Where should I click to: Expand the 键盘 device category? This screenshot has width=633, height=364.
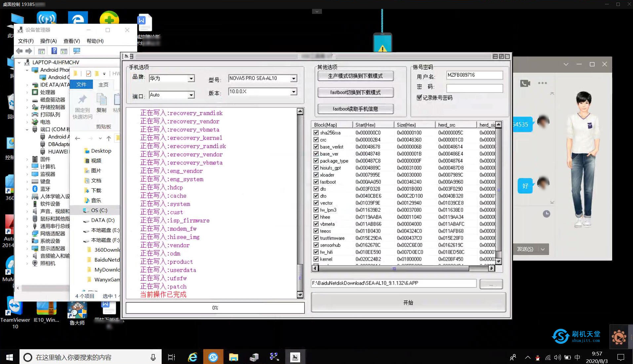click(x=27, y=181)
